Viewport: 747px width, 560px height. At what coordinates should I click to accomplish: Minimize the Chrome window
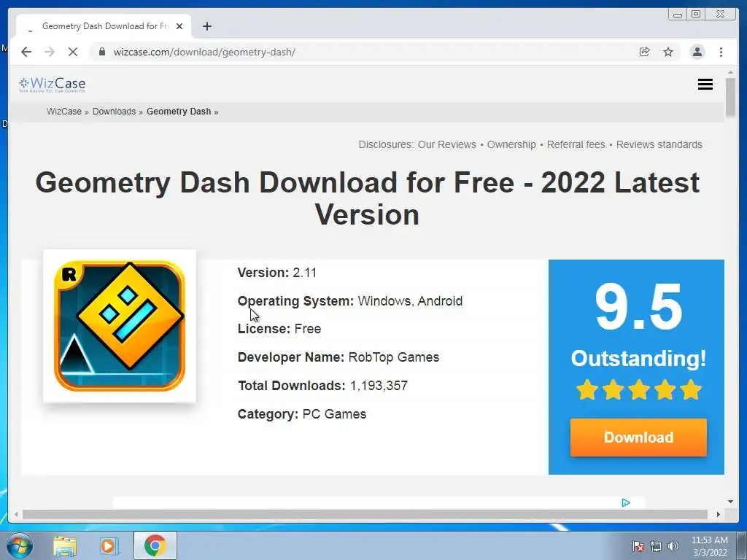pos(677,15)
